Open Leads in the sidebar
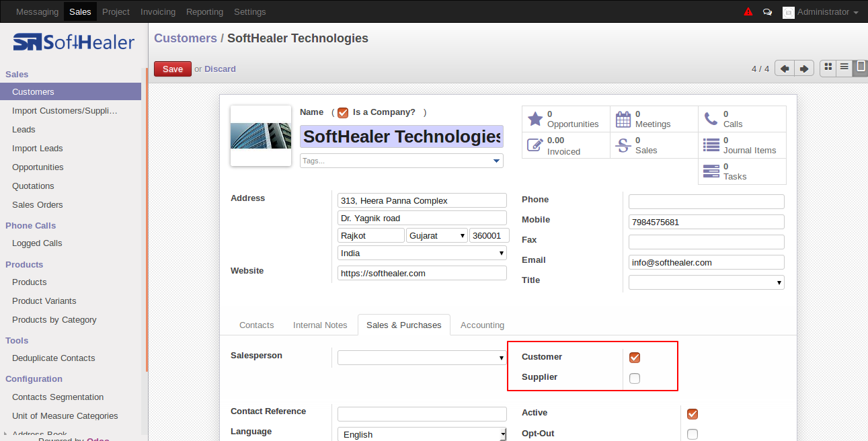The width and height of the screenshot is (868, 441). click(71, 130)
